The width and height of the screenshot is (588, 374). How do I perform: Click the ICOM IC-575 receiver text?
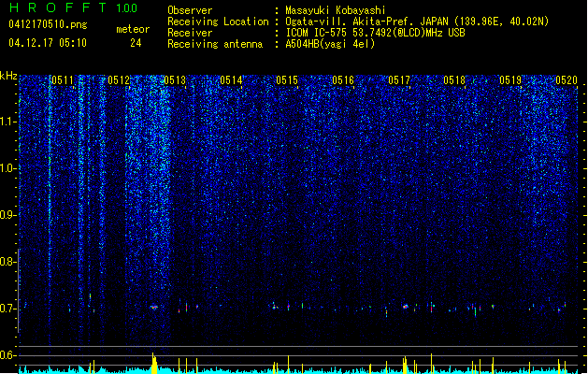coord(375,33)
